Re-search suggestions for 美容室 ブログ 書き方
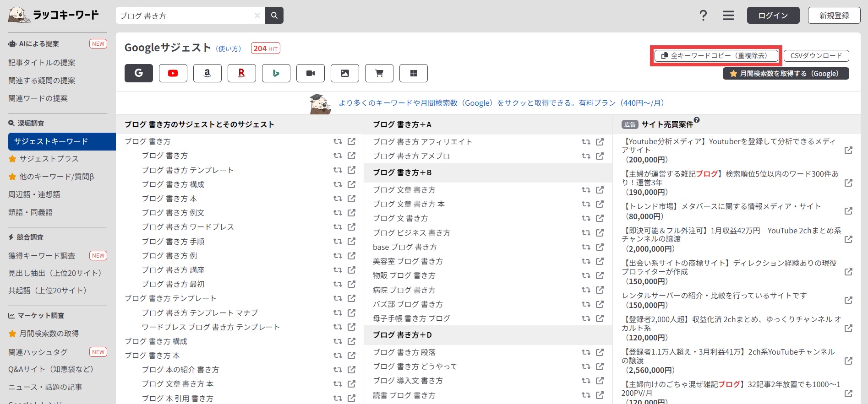The height and width of the screenshot is (404, 868). coord(586,261)
